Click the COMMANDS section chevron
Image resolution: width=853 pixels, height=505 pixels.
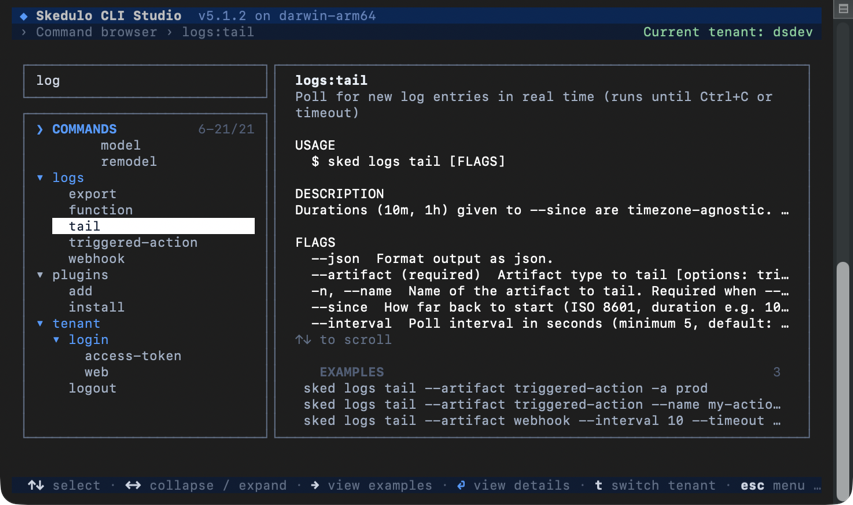coord(40,129)
